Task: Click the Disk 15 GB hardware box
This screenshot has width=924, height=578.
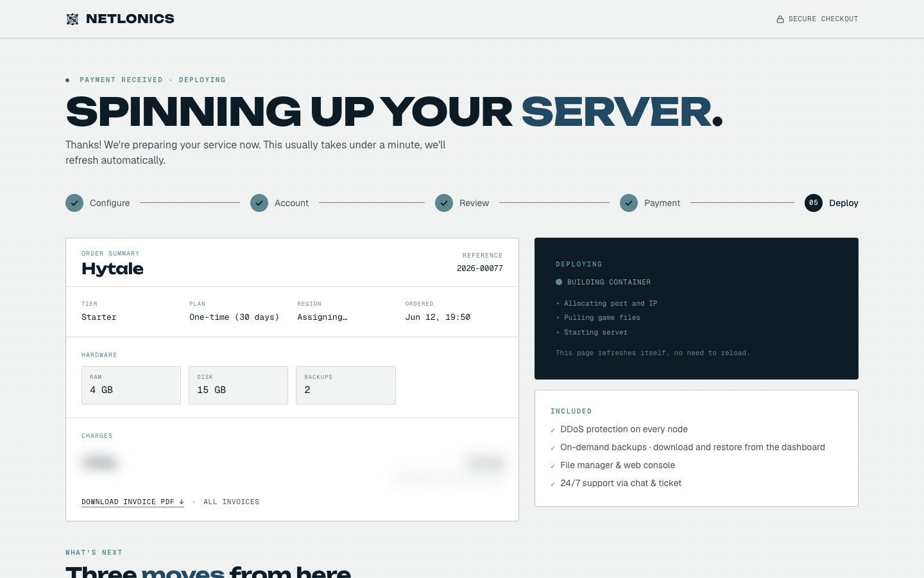Action: [238, 385]
